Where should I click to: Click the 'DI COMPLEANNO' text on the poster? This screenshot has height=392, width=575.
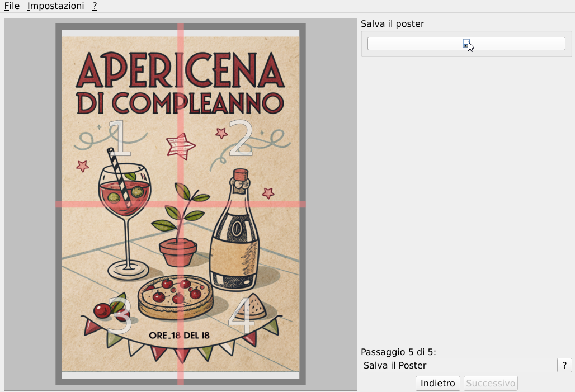pyautogui.click(x=180, y=103)
